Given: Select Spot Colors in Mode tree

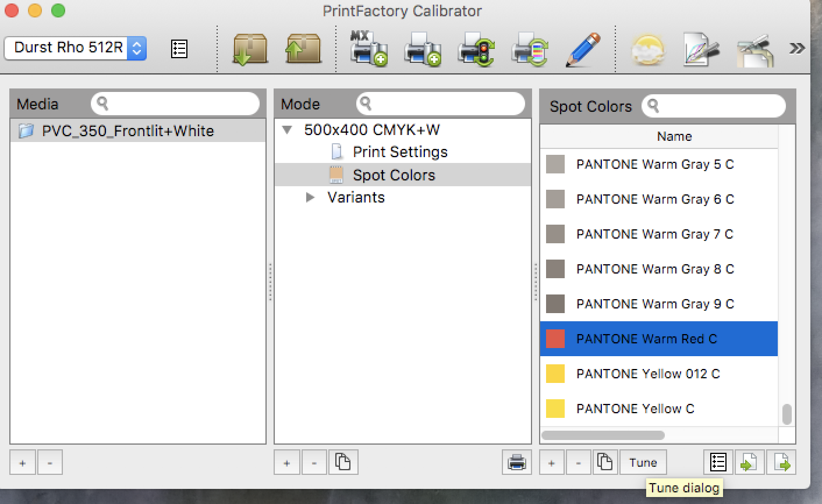Looking at the screenshot, I should click(402, 175).
